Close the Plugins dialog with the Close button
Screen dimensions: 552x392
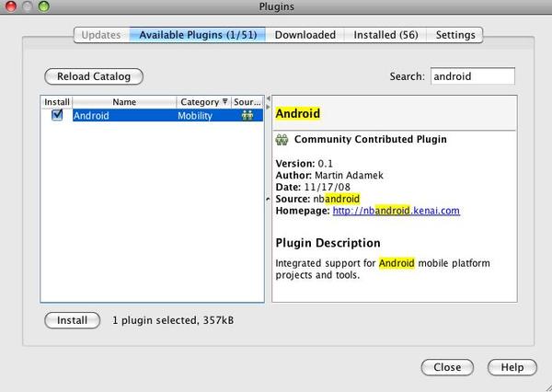click(447, 367)
